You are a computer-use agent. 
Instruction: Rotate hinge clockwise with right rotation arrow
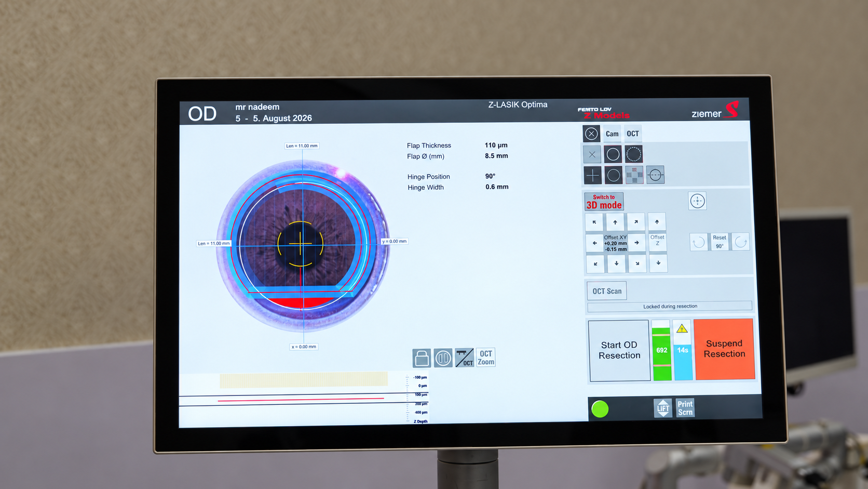[741, 242]
